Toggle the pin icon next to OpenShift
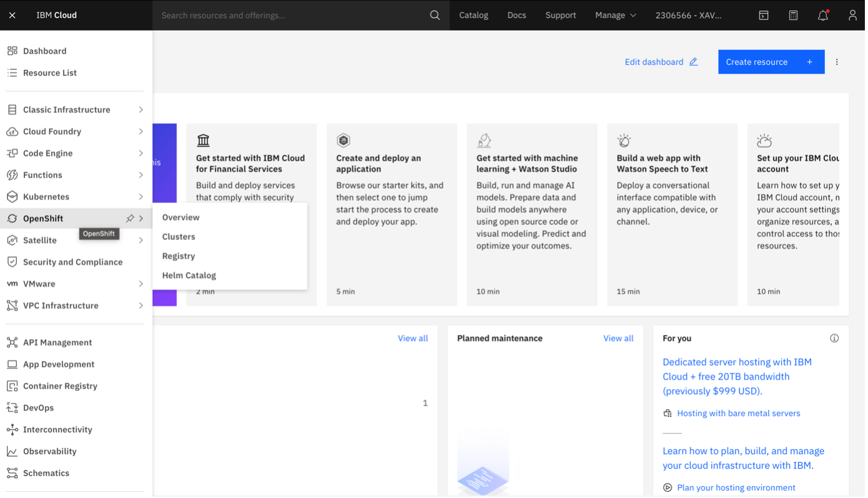The width and height of the screenshot is (868, 498). 130,219
